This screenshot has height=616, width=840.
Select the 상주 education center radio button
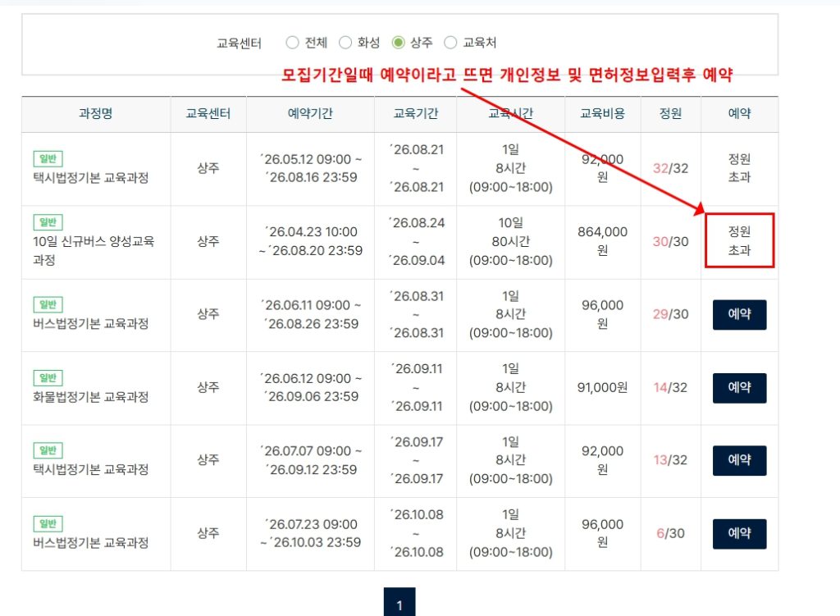click(398, 43)
